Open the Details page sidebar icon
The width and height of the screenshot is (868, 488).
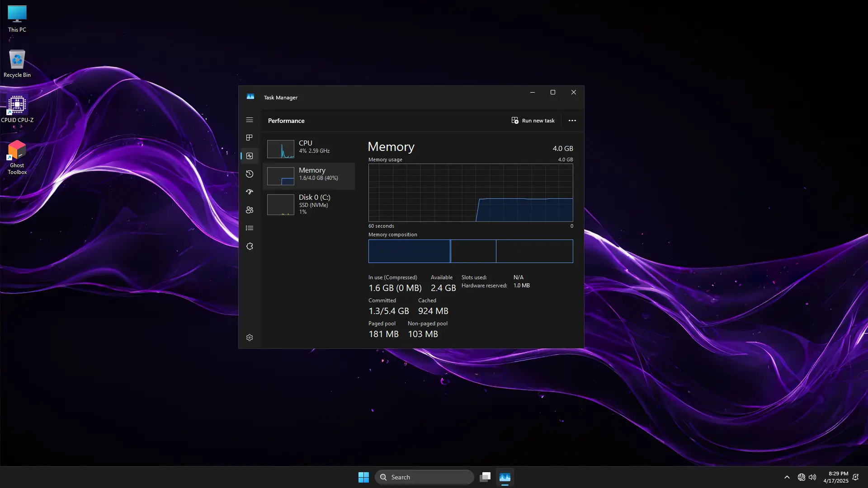250,228
